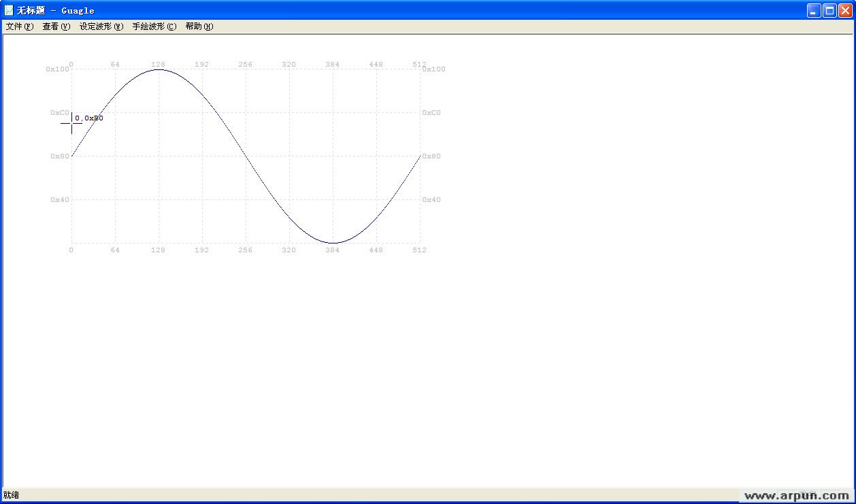Click the waveform midpoint crossing at x=256

pyautogui.click(x=246, y=156)
